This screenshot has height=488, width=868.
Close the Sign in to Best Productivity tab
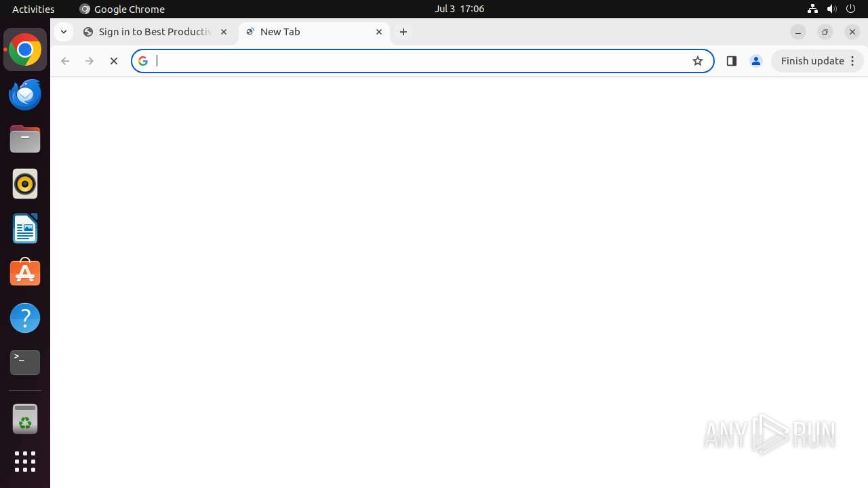tap(224, 32)
